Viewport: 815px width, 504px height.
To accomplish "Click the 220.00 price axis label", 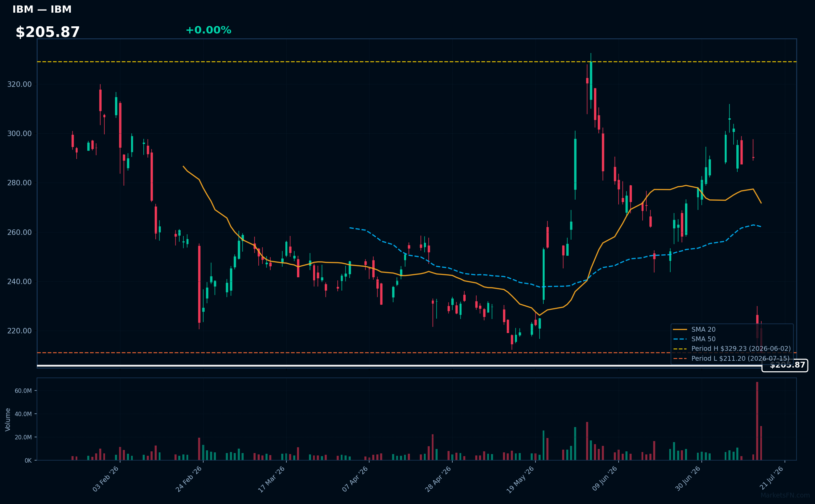I will pos(20,331).
